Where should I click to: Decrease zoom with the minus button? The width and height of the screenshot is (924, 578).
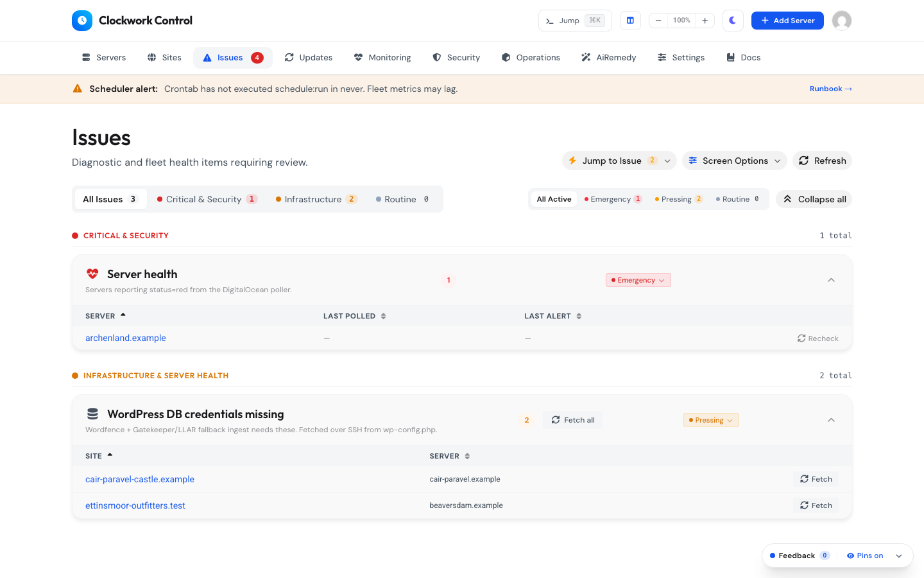[x=658, y=21]
